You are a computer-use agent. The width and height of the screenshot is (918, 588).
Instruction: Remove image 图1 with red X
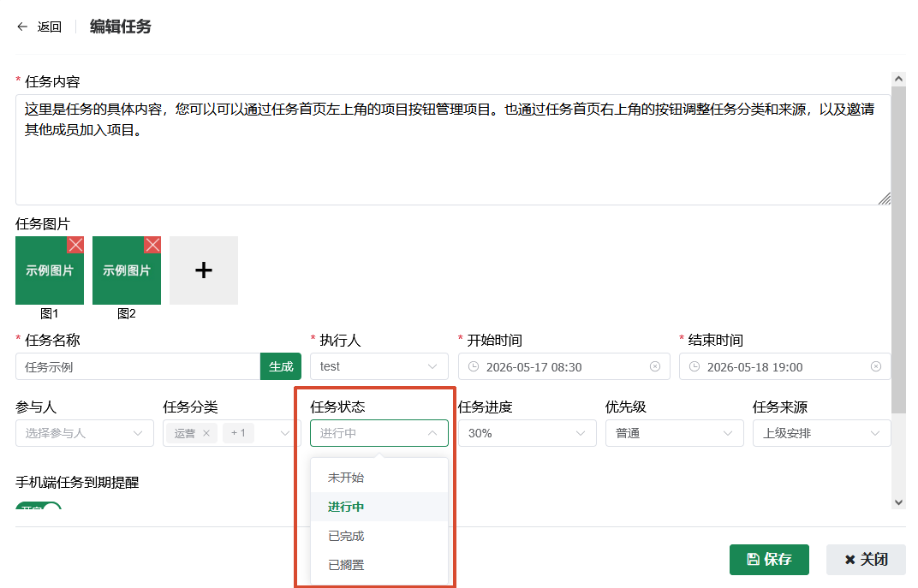(75, 245)
